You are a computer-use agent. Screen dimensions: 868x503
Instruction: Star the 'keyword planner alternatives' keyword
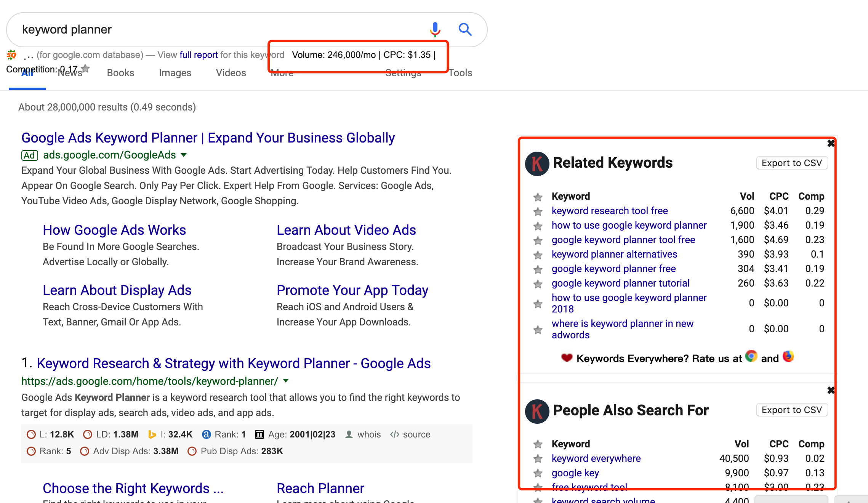point(538,255)
